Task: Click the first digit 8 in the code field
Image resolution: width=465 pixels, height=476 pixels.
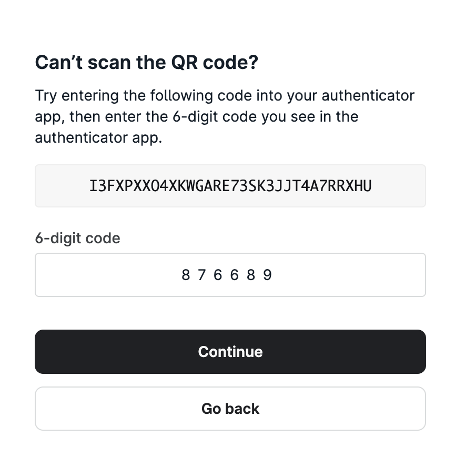Action: (186, 275)
